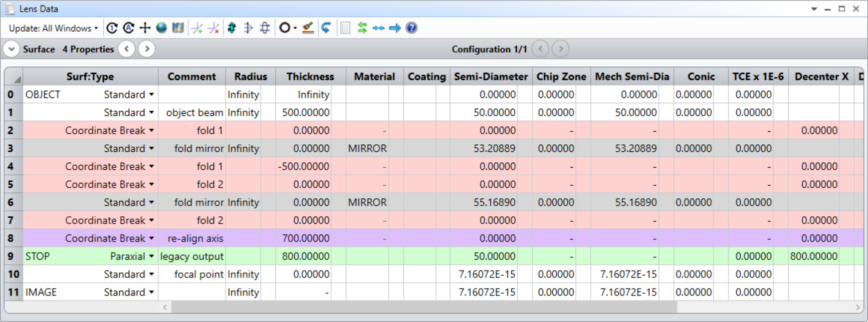
Task: Go to previous surface properties arrow
Action: click(x=127, y=49)
